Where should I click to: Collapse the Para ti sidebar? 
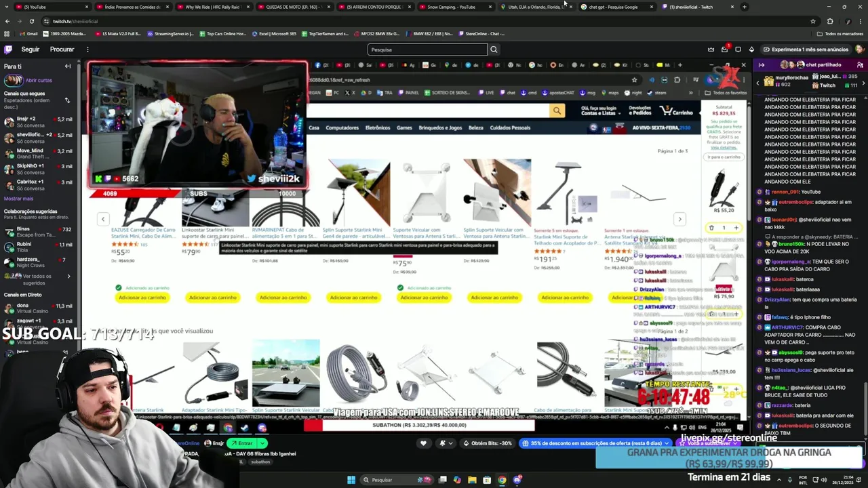click(68, 66)
